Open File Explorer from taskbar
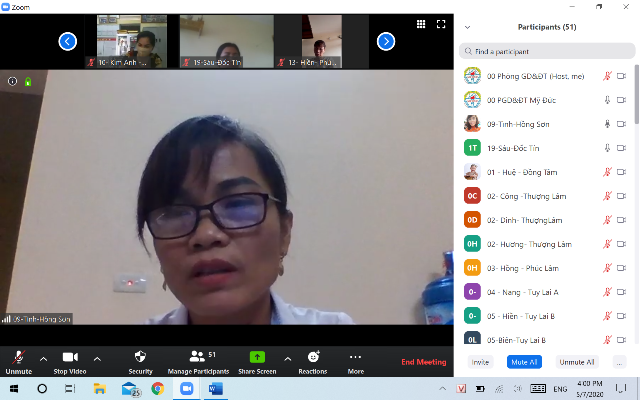 [100, 389]
